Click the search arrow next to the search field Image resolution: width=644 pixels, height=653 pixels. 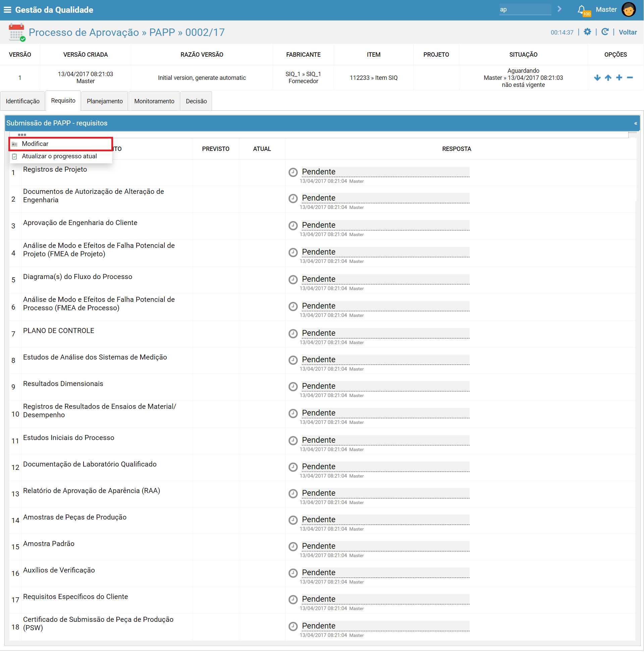point(559,9)
